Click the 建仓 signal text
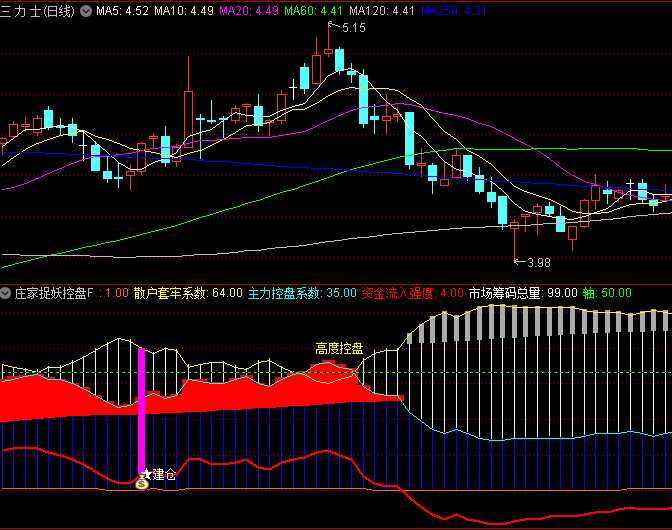The width and height of the screenshot is (672, 530). click(x=164, y=474)
